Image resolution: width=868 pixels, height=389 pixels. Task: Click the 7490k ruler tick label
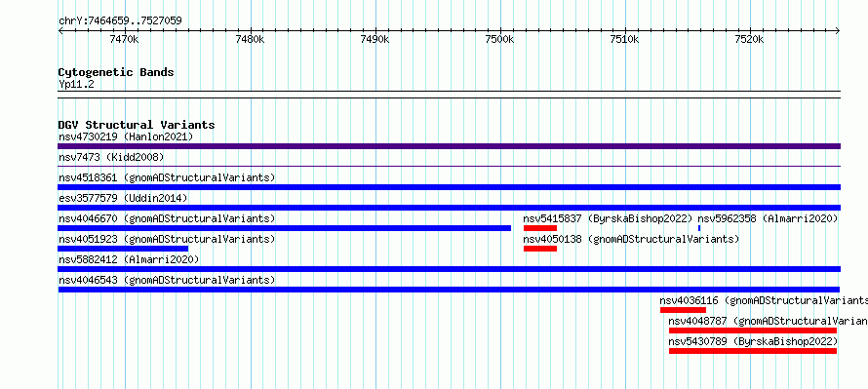coord(375,40)
